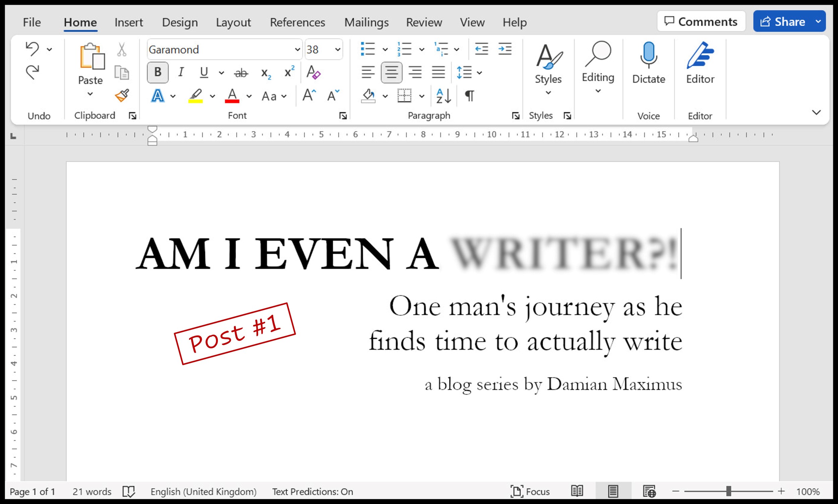Click the Increase Indent icon

tap(505, 49)
